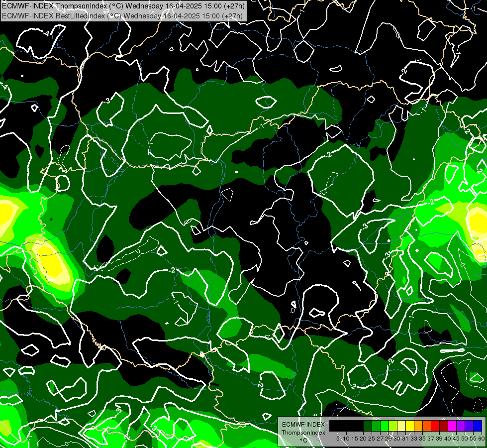487x448 pixels.
Task: Click the legend tick value '10'
Action: point(346,439)
